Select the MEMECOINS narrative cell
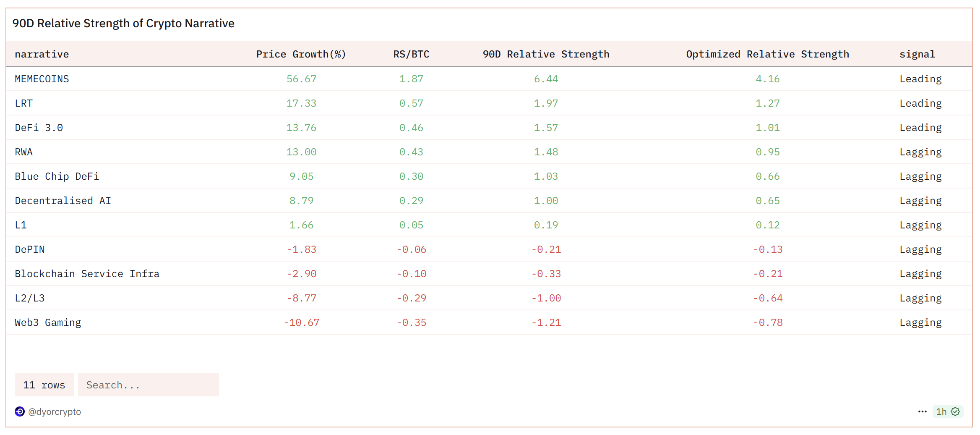The height and width of the screenshot is (435, 980). tap(42, 79)
